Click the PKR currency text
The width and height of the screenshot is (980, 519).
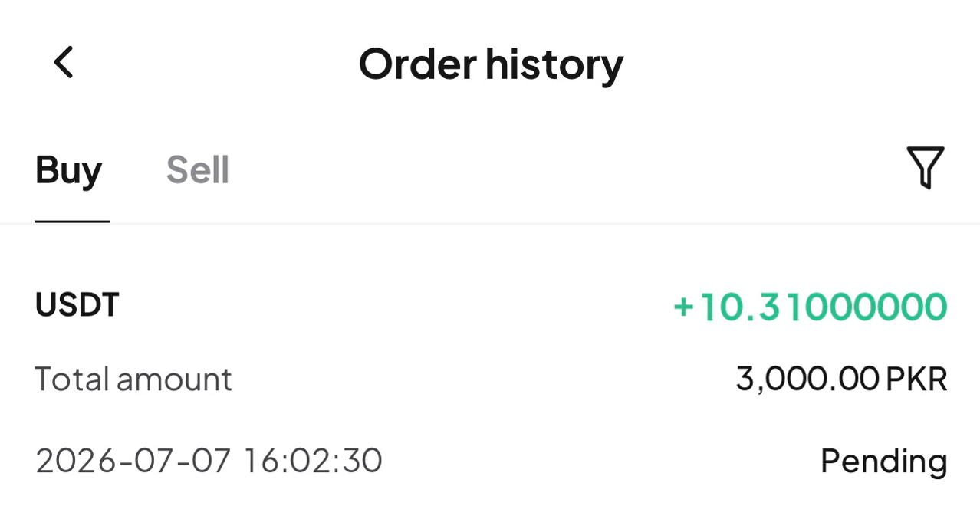click(916, 379)
